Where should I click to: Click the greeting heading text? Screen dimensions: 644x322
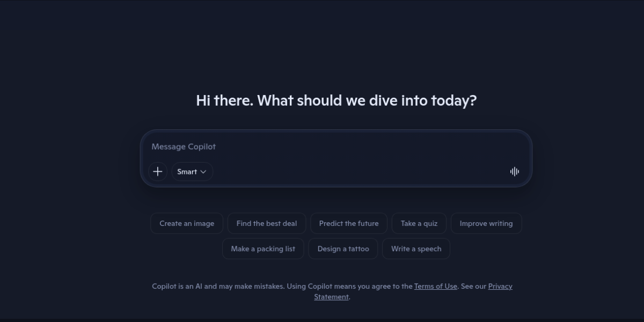click(336, 100)
